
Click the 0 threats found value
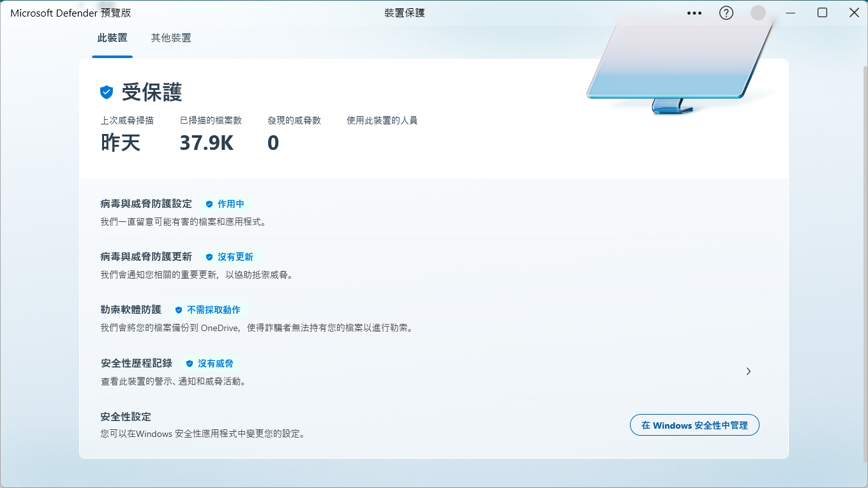point(273,143)
